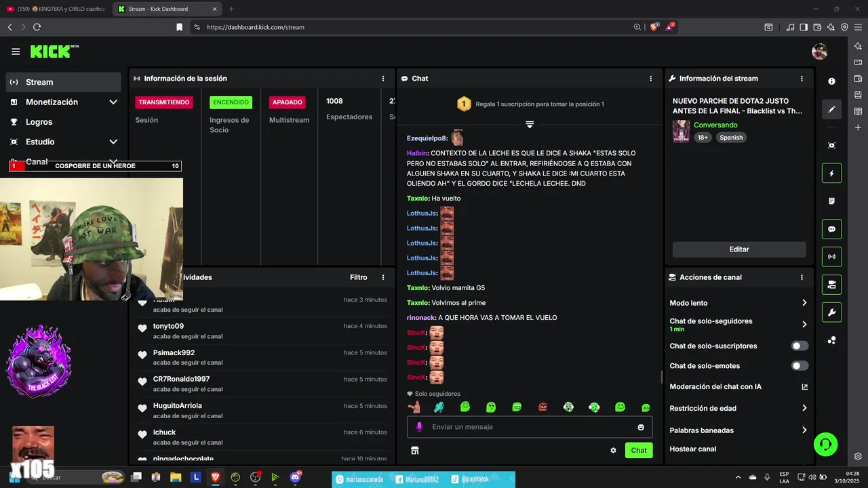Viewport: 868px width, 488px height.
Task: Open the document notes icon in right rail
Action: coord(832,201)
